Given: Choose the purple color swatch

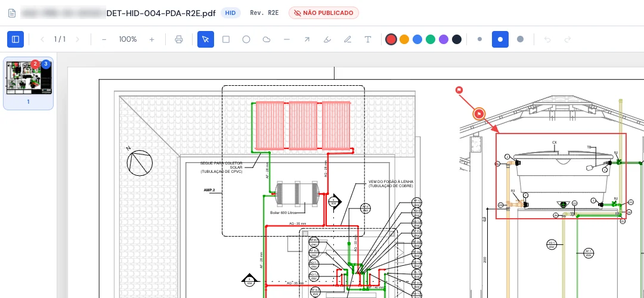Looking at the screenshot, I should (x=444, y=39).
